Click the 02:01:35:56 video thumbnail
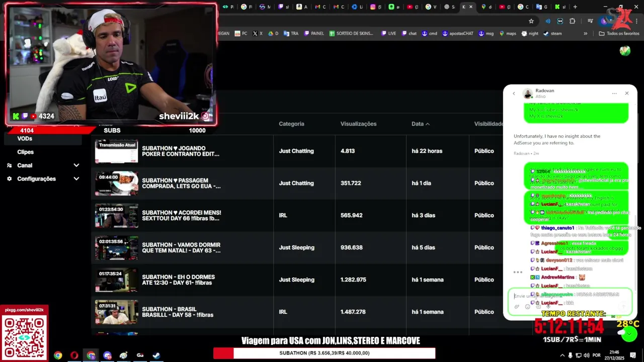Viewport: 644px width, 362px height. (117, 248)
